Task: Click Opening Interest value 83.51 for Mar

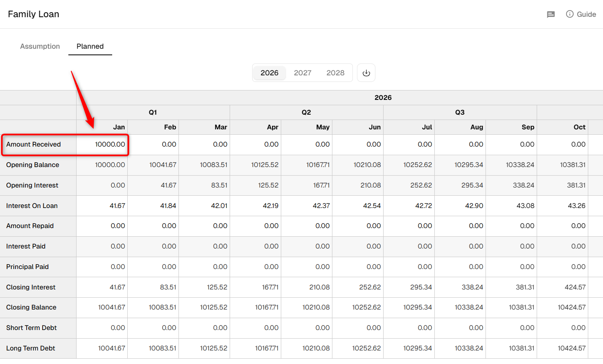Action: click(x=219, y=185)
